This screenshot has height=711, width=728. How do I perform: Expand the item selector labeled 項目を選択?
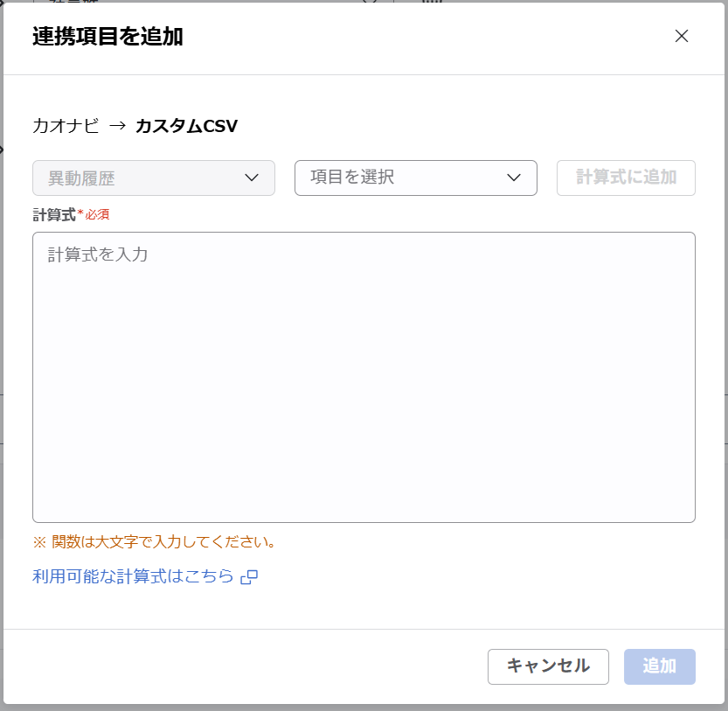[x=415, y=178]
